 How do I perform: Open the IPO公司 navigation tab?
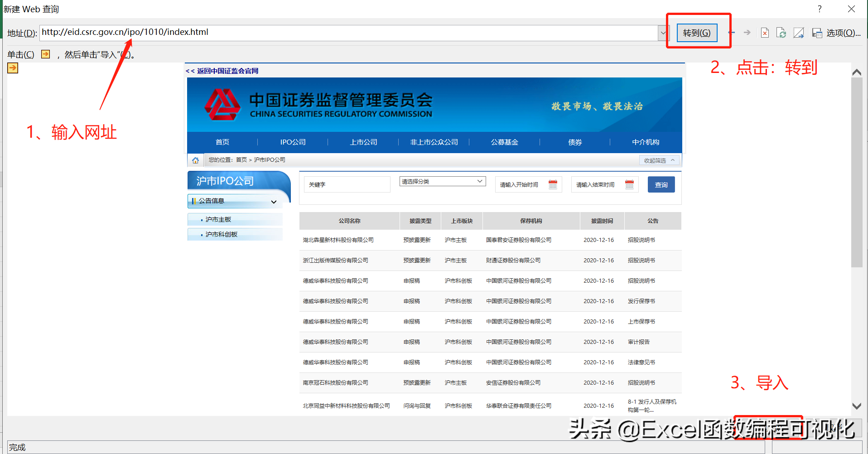point(293,142)
